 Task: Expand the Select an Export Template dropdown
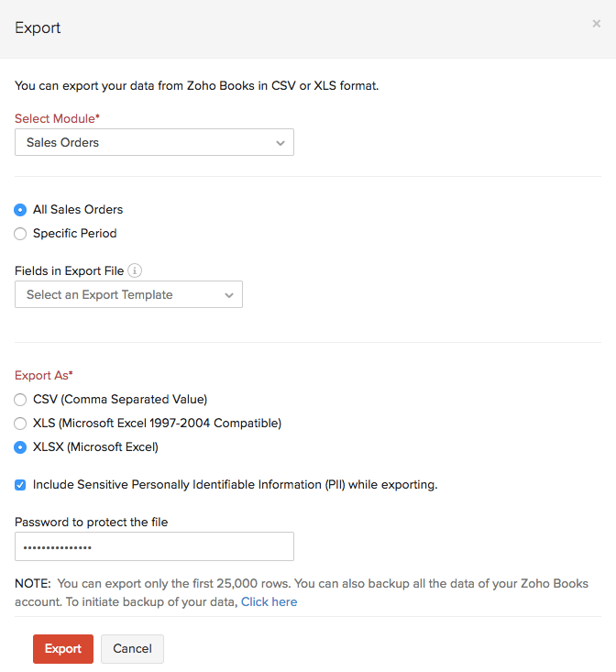(x=128, y=295)
